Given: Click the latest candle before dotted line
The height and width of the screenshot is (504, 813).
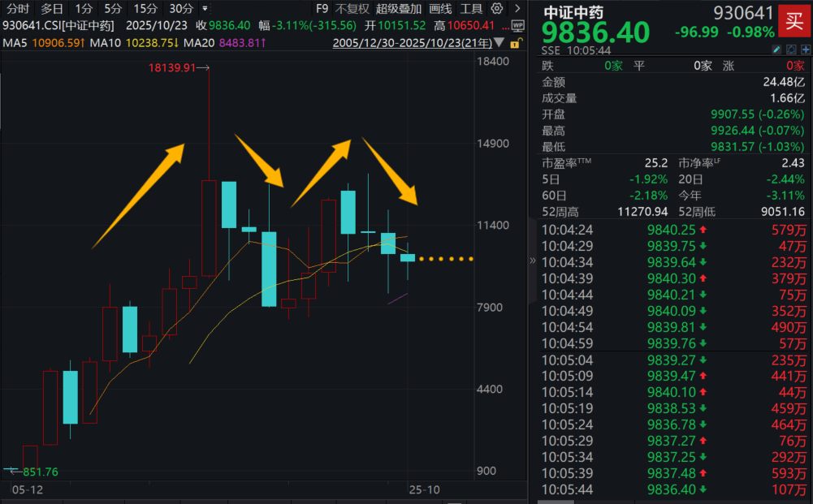Looking at the screenshot, I should 408,258.
